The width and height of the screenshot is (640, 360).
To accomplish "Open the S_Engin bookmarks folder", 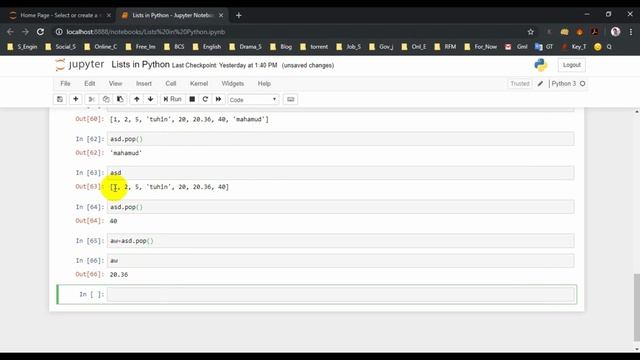I will 22,47.
